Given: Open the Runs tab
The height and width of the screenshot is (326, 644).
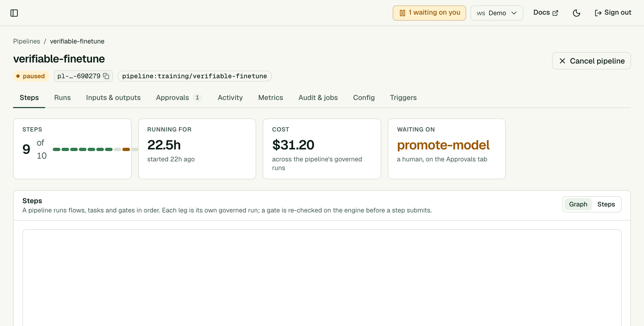Looking at the screenshot, I should click(x=62, y=98).
